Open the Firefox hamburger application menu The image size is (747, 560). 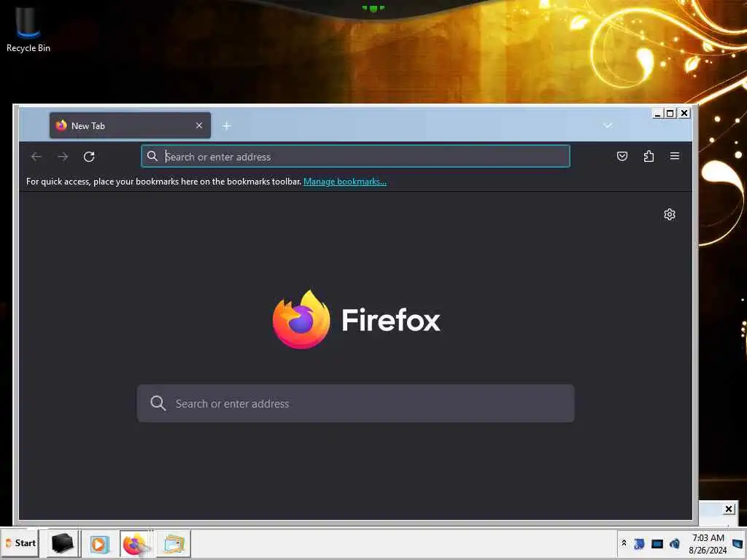(675, 156)
